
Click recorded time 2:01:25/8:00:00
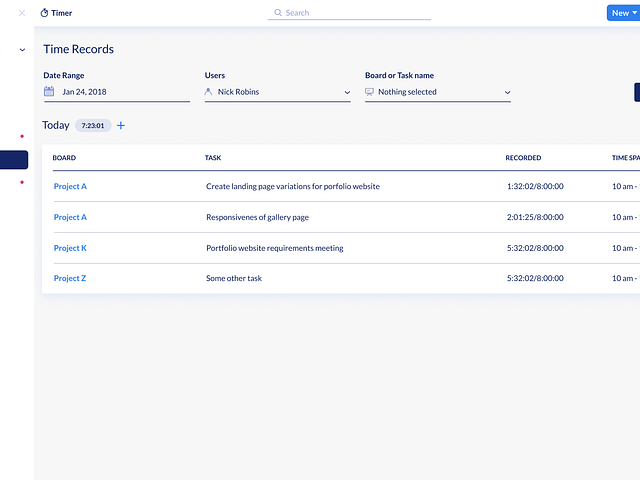[x=535, y=217]
